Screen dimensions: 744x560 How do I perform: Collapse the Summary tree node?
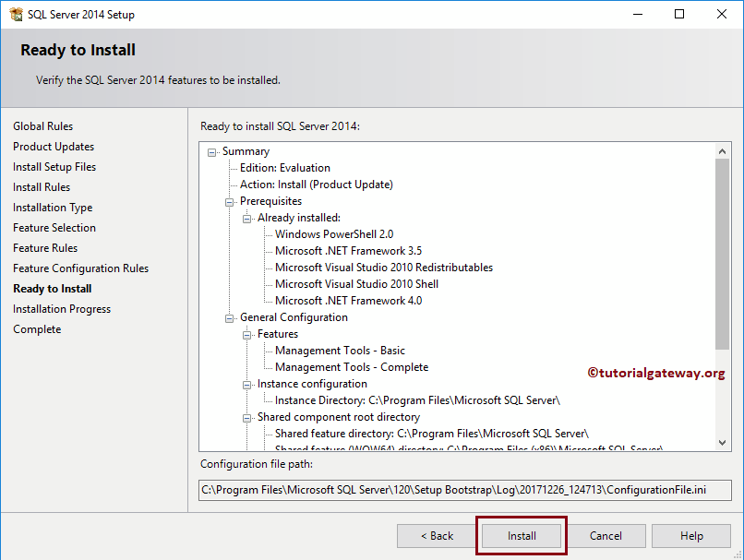211,152
